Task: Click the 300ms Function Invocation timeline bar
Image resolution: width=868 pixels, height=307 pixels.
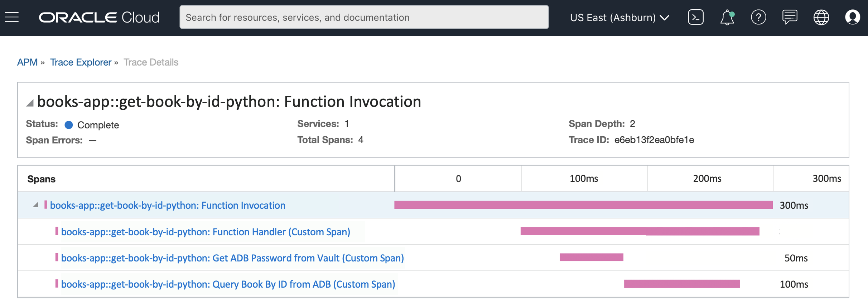Action: coord(583,205)
